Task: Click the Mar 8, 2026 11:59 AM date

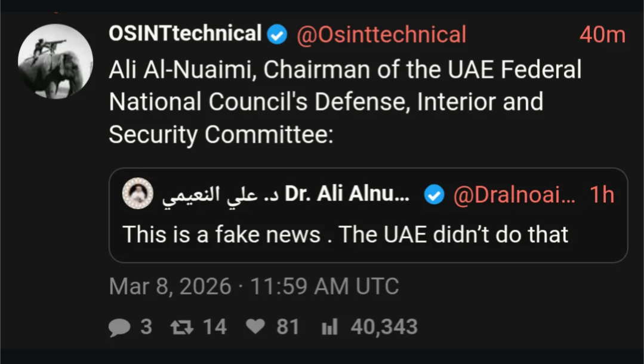Action: pyautogui.click(x=254, y=286)
